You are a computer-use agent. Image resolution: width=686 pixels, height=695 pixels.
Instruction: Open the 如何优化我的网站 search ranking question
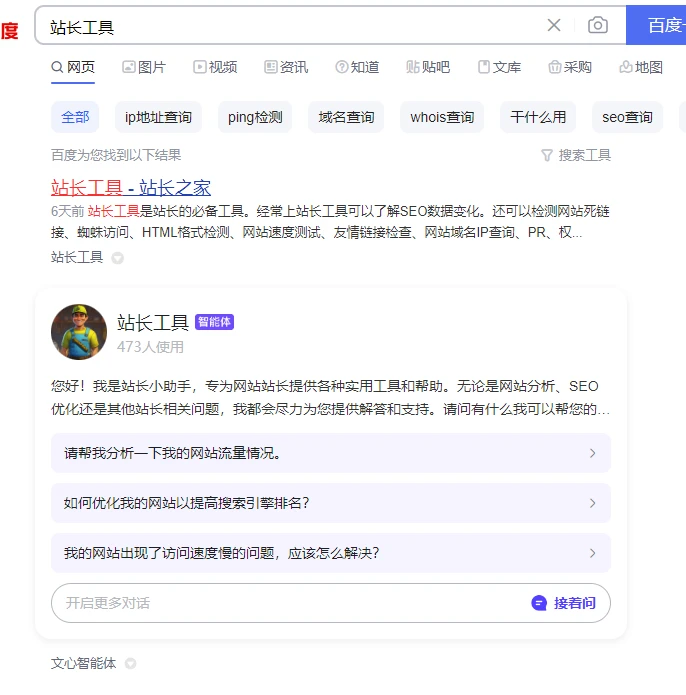click(330, 503)
